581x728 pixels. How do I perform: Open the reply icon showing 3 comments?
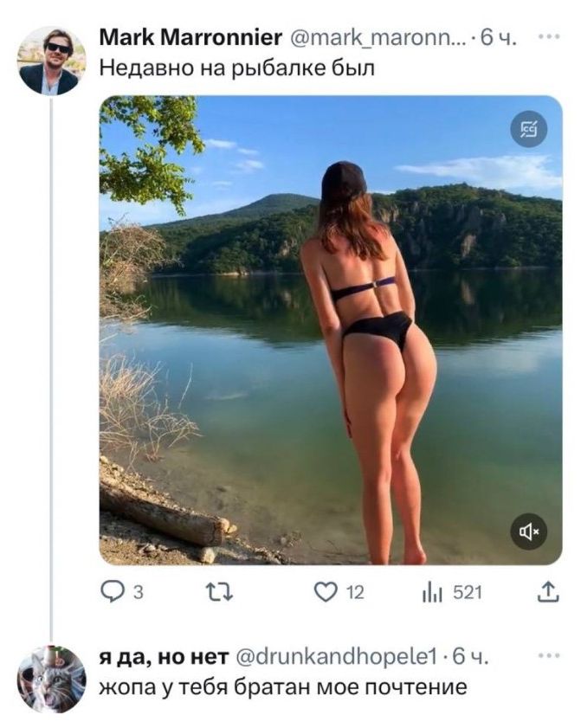[112, 593]
